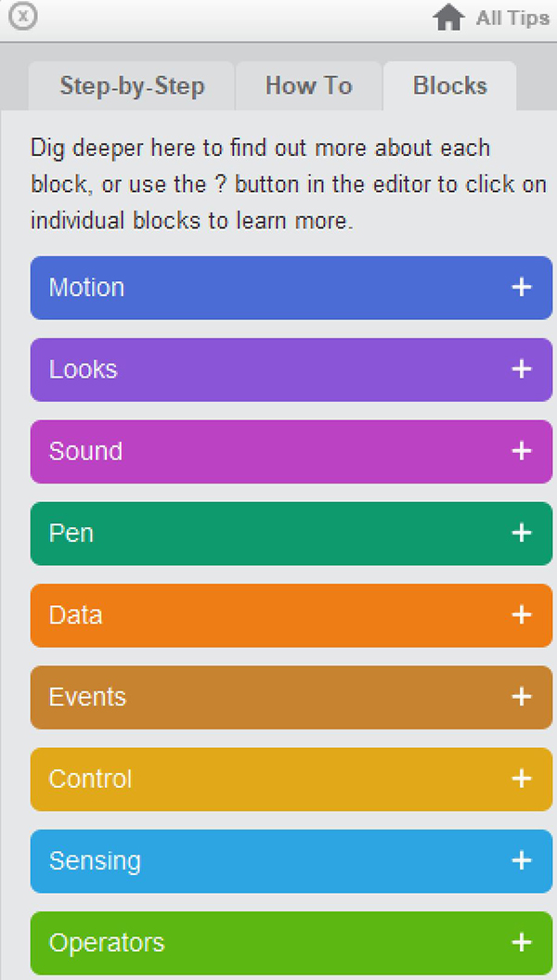Click the plus icon on Pen
The height and width of the screenshot is (980, 557).
[x=522, y=533]
